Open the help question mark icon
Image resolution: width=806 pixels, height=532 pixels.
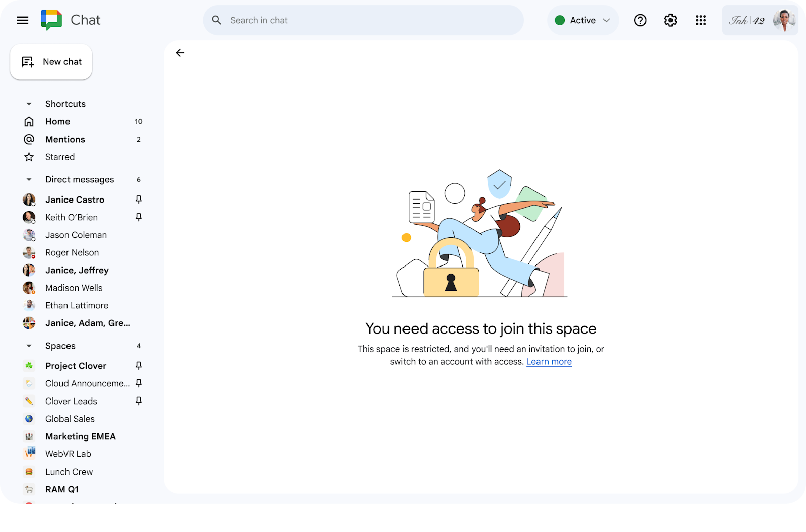(x=640, y=20)
